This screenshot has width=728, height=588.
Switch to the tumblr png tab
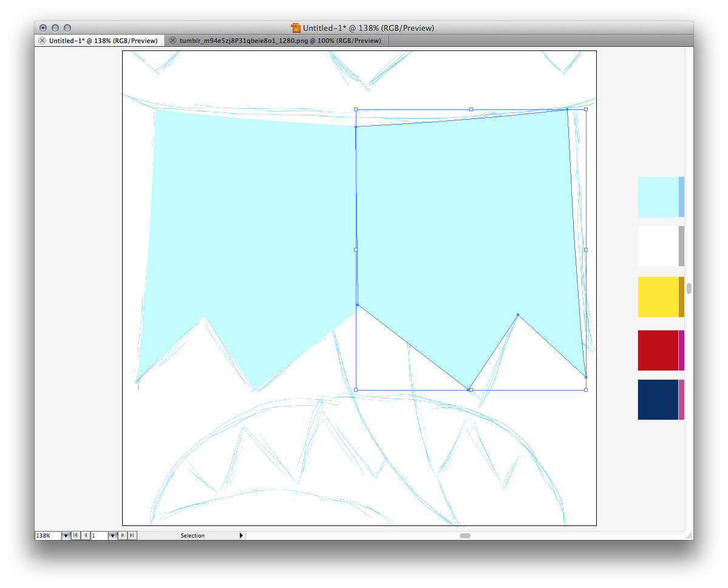(x=280, y=41)
